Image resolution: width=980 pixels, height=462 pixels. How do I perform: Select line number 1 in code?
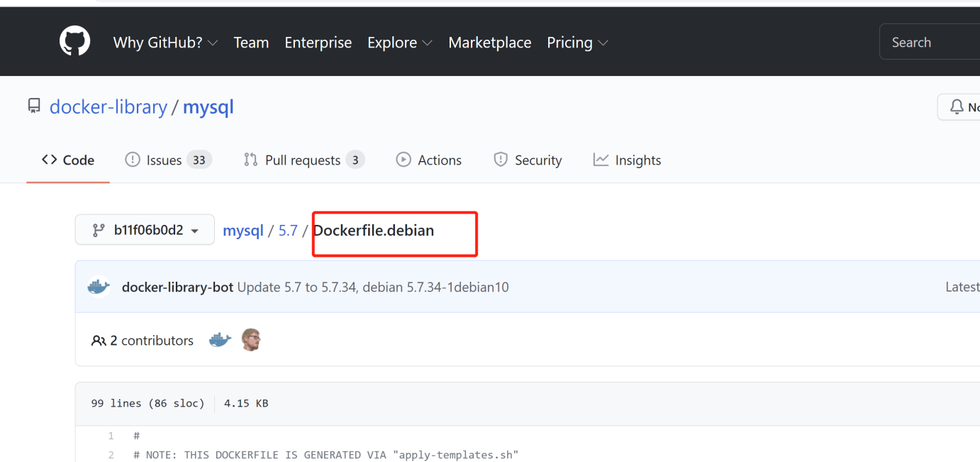(111, 436)
